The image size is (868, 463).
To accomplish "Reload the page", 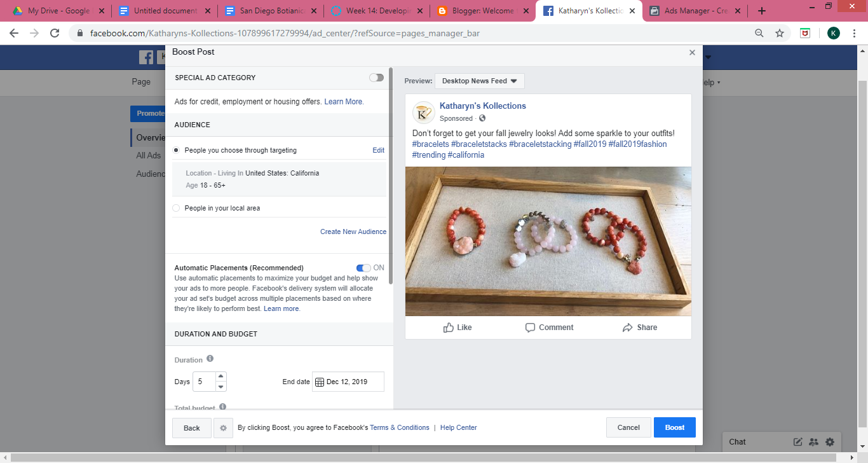I will 55,33.
